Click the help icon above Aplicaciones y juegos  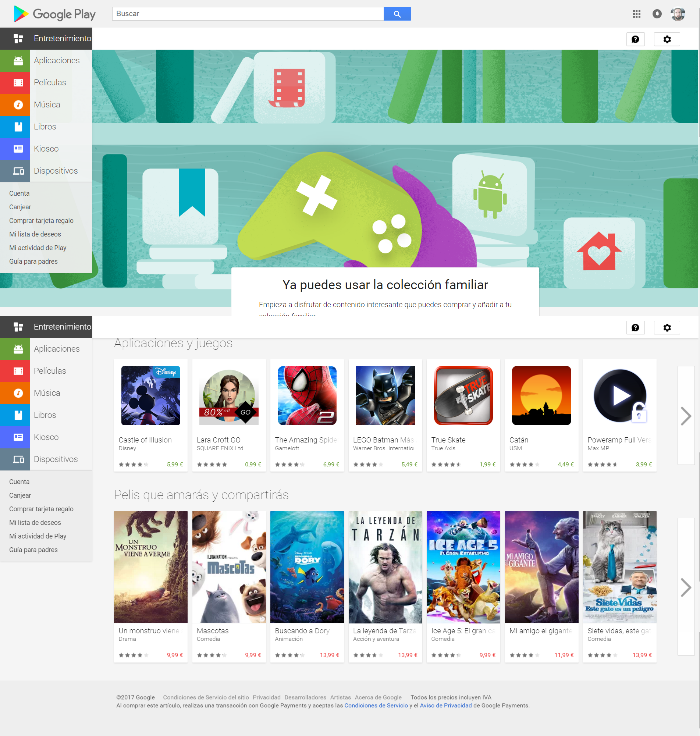pos(636,327)
